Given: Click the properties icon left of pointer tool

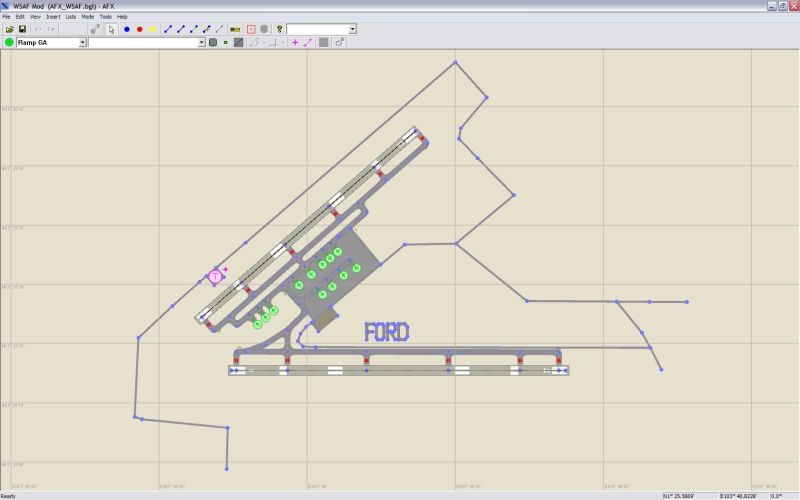Looking at the screenshot, I should click(95, 29).
